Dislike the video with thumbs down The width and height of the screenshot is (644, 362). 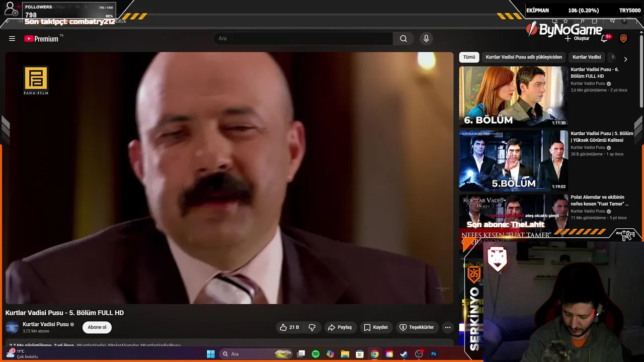(312, 327)
